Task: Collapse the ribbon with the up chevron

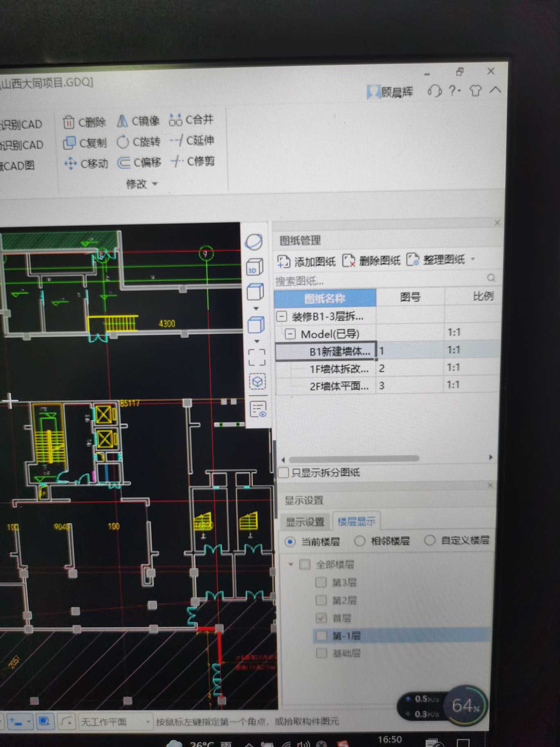Action: [495, 89]
